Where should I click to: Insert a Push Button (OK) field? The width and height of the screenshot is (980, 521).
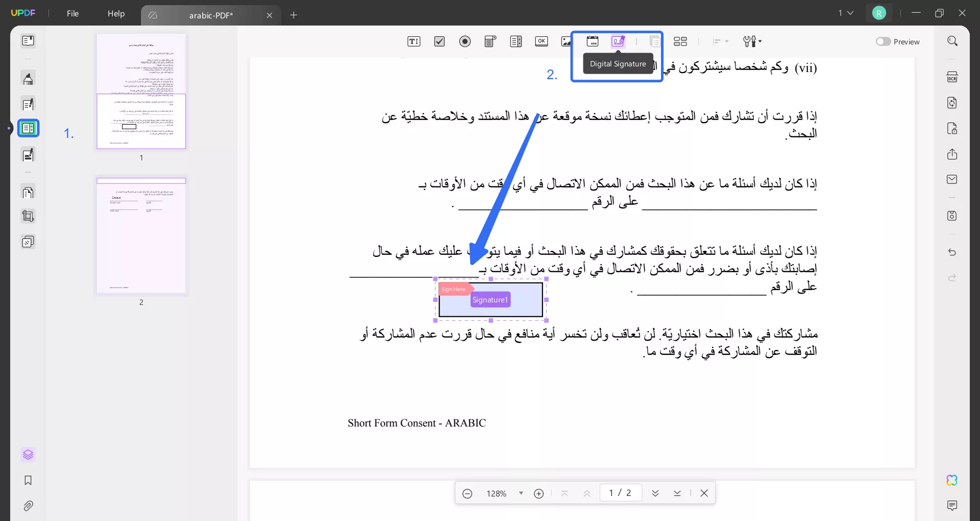click(542, 41)
